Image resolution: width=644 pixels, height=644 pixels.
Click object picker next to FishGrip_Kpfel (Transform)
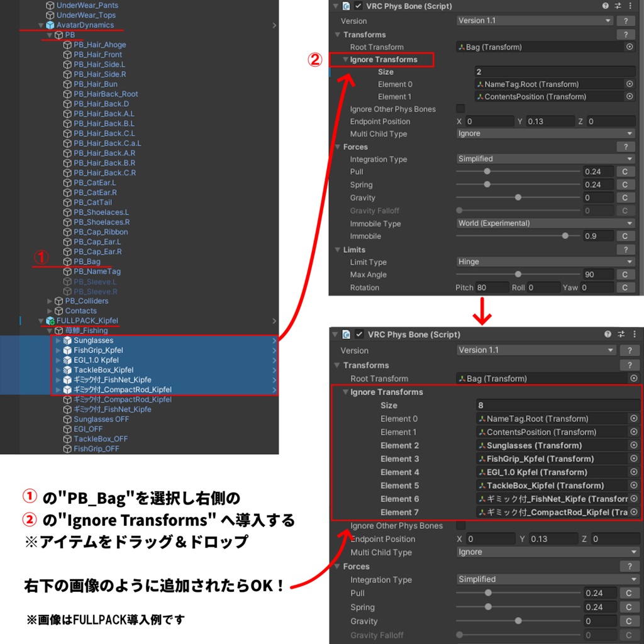634,458
